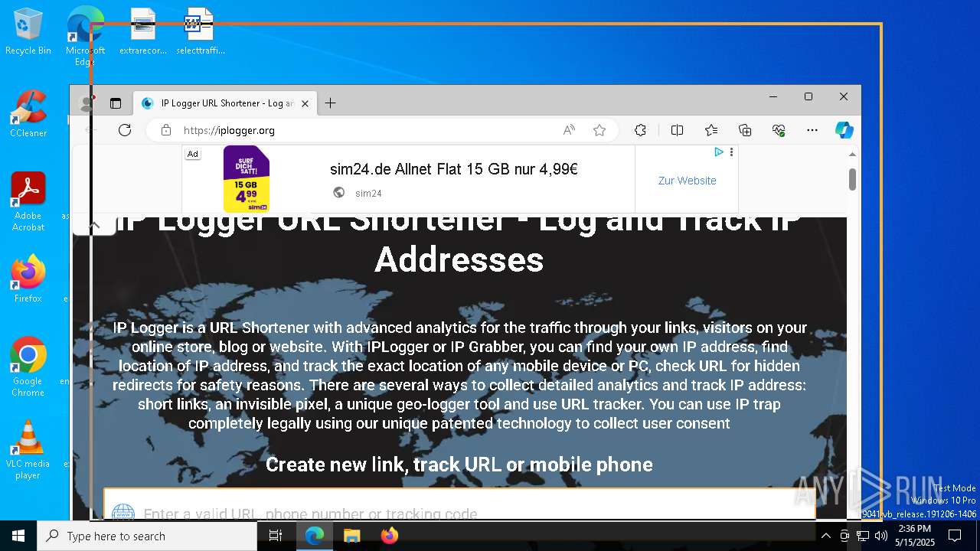Switch to IP Logger URL Shortener tab

tap(225, 103)
